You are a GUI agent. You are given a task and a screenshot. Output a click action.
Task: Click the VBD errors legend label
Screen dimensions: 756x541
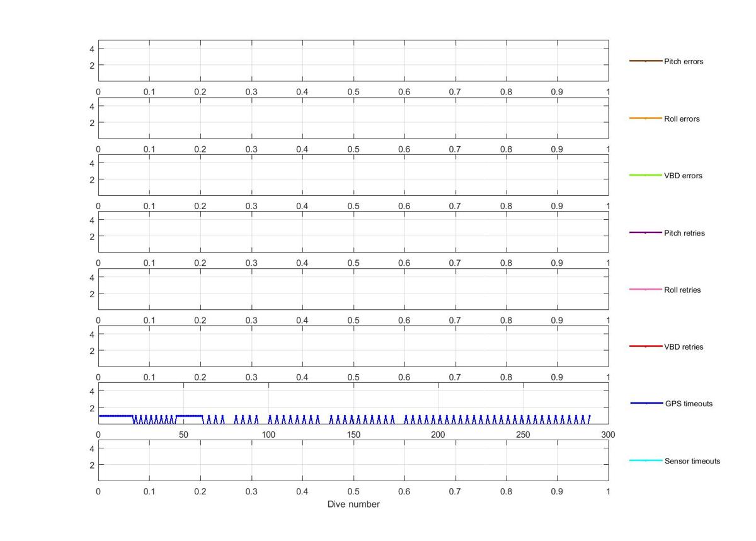tap(683, 176)
